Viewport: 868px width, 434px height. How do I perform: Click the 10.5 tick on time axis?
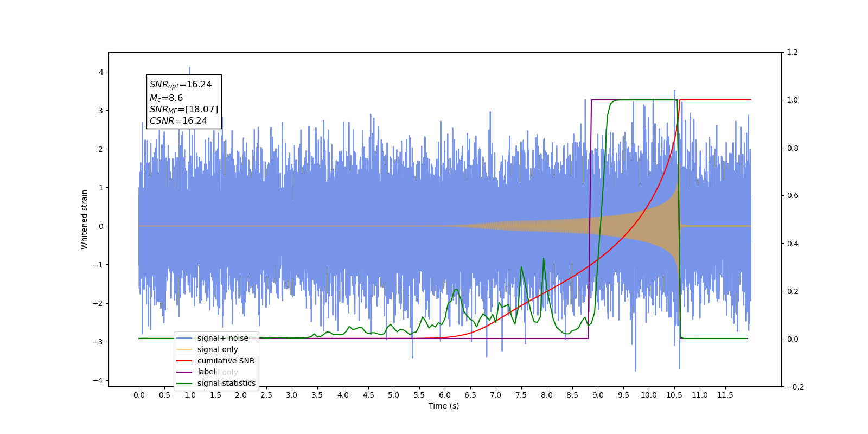[x=674, y=395]
